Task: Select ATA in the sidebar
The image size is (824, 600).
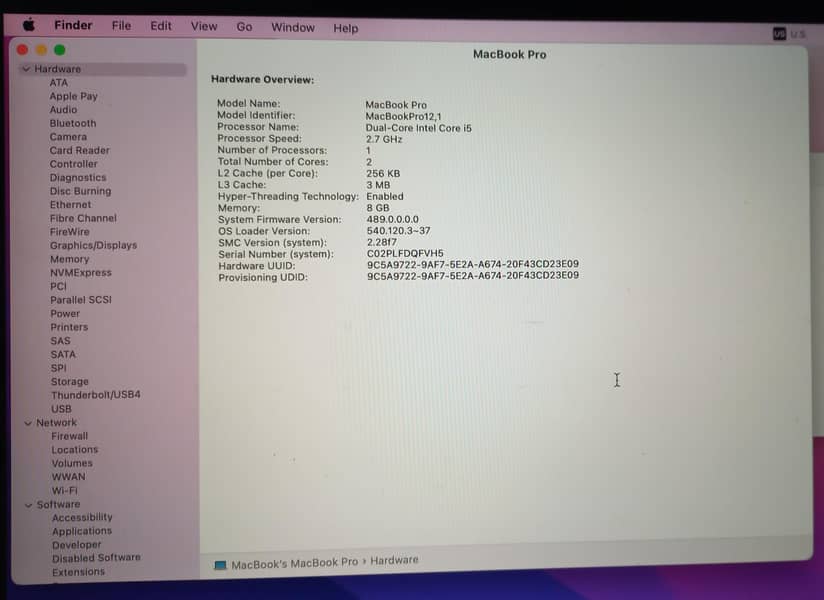Action: (59, 82)
